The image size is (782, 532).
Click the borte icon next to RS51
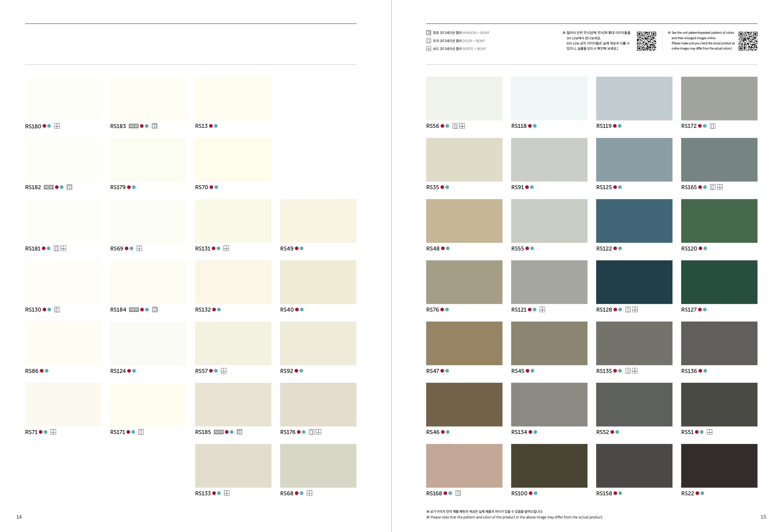[x=710, y=432]
